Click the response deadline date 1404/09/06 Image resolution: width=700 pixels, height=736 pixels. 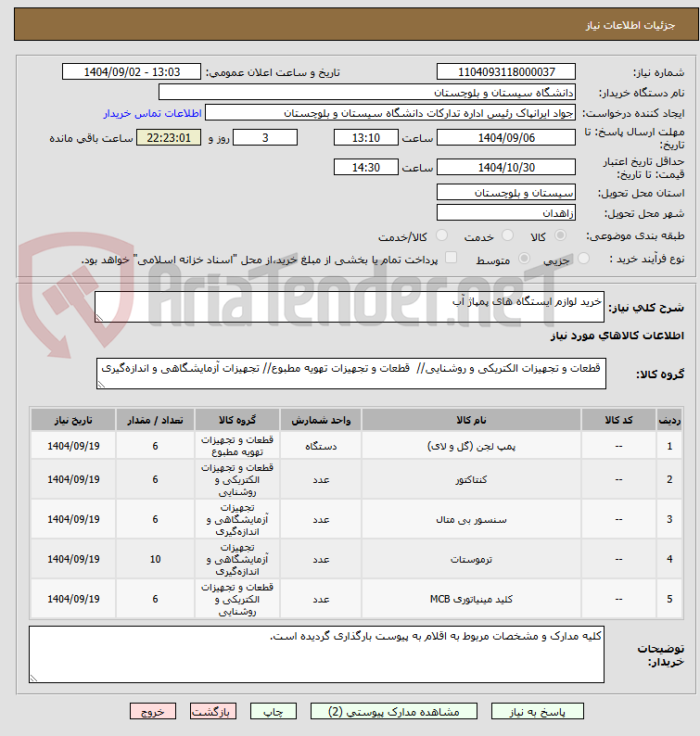coord(505,137)
